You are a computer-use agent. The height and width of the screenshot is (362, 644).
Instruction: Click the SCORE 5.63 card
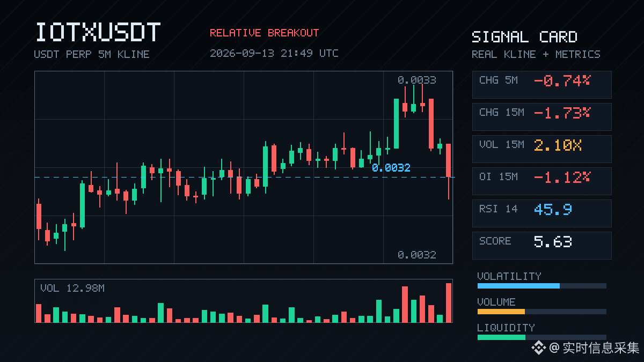coord(541,246)
